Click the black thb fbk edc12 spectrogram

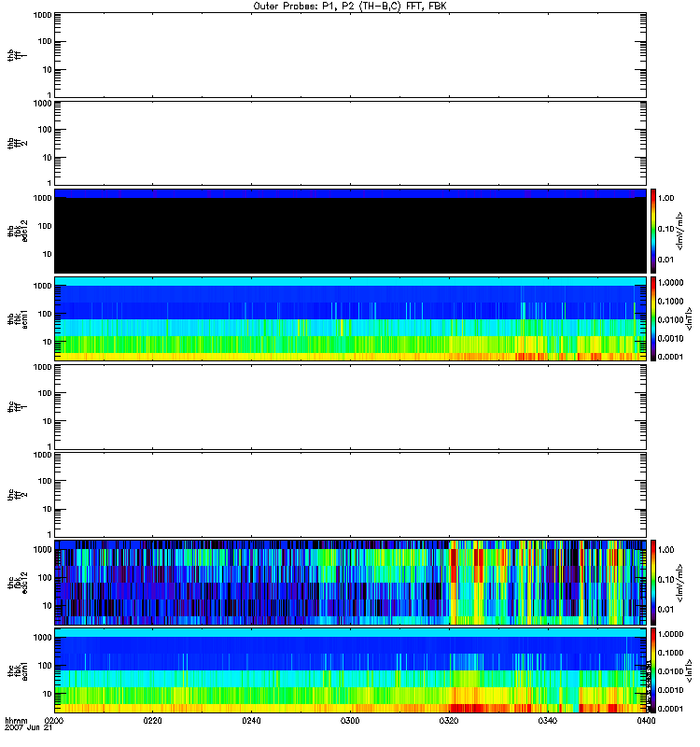coord(350,233)
